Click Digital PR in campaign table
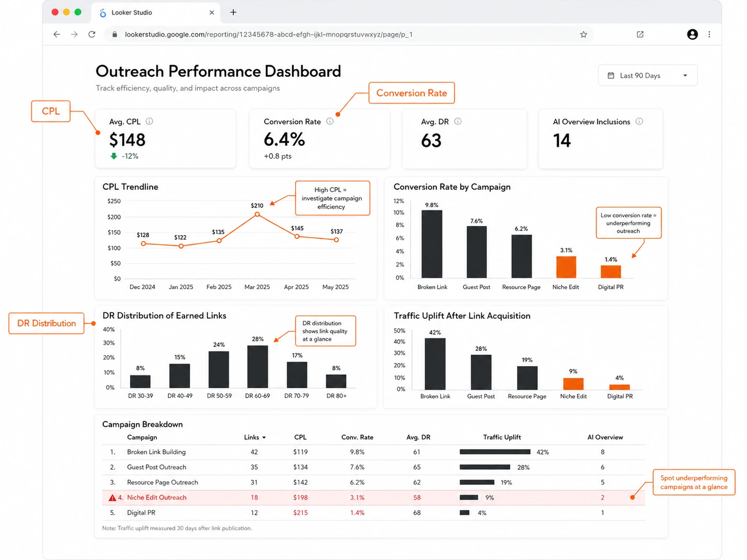 click(x=141, y=513)
